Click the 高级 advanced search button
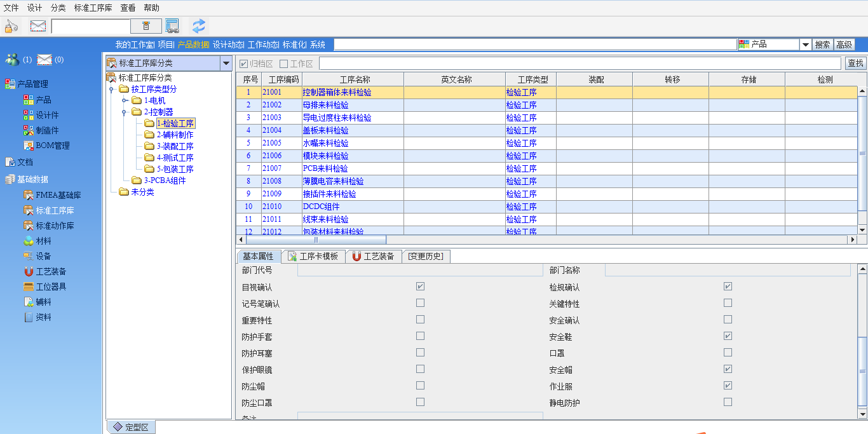This screenshot has width=868, height=434. (x=844, y=44)
